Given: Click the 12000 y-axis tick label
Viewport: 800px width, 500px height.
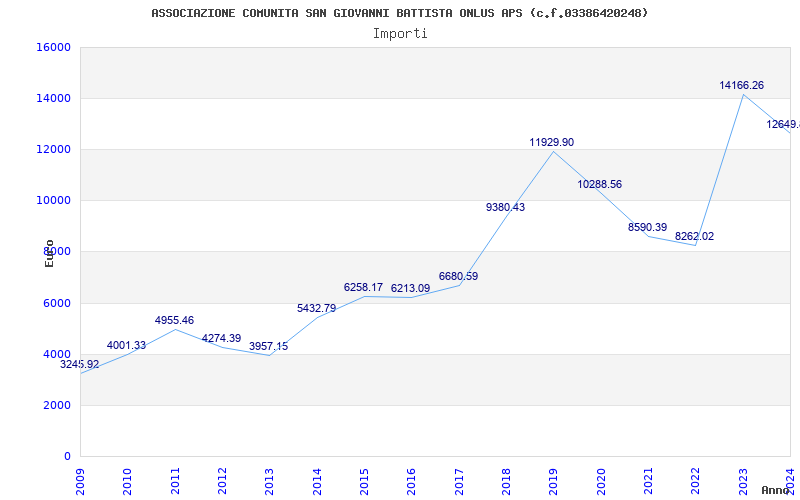Looking at the screenshot, I should tap(53, 149).
